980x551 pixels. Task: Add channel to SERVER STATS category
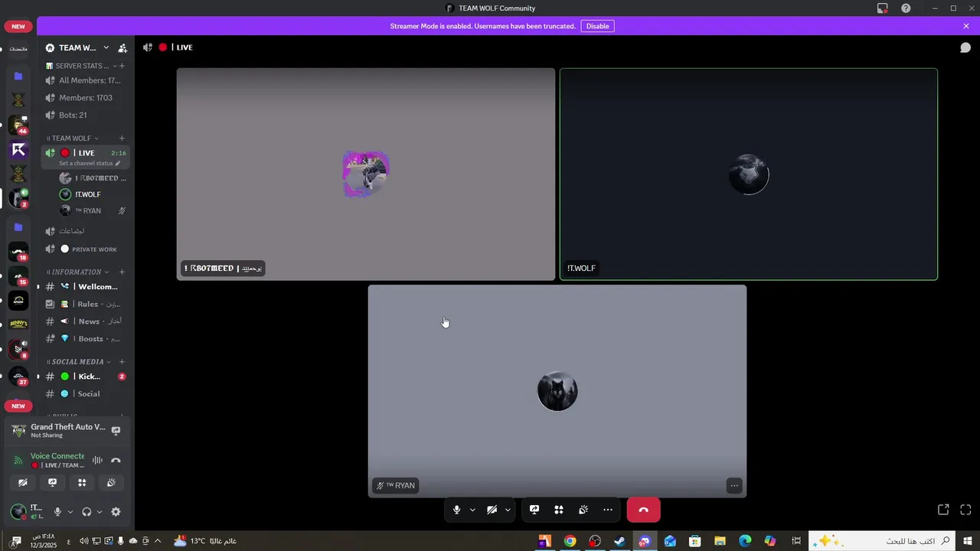pyautogui.click(x=122, y=66)
